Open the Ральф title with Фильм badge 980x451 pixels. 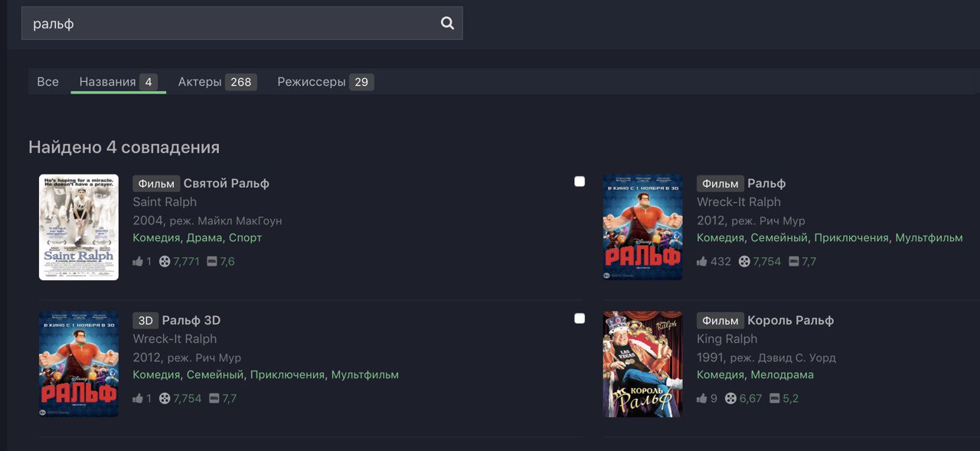click(766, 183)
